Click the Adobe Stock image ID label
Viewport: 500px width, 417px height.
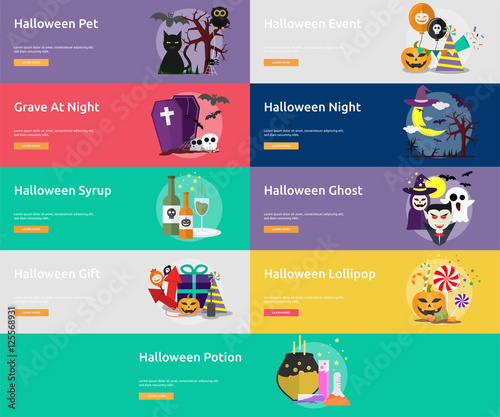coord(12,358)
